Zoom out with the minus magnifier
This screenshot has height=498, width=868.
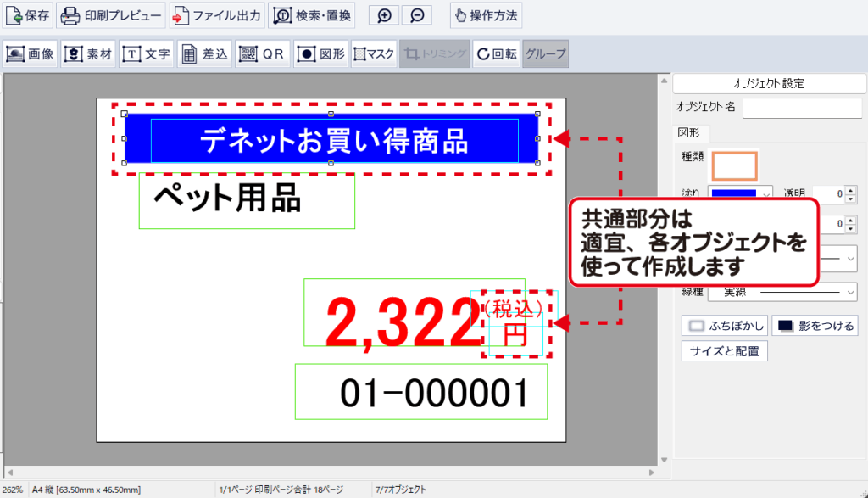click(416, 15)
